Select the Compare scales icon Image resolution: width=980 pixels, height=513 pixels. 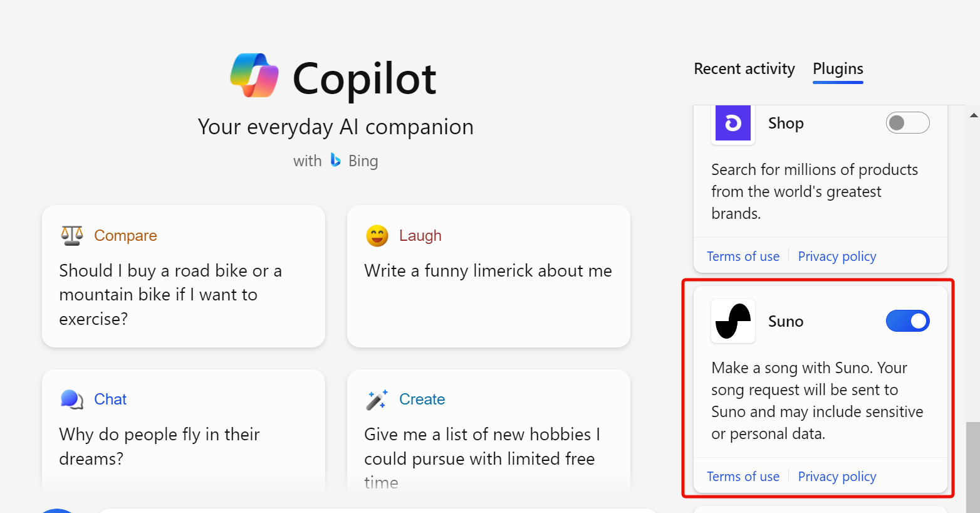click(71, 235)
